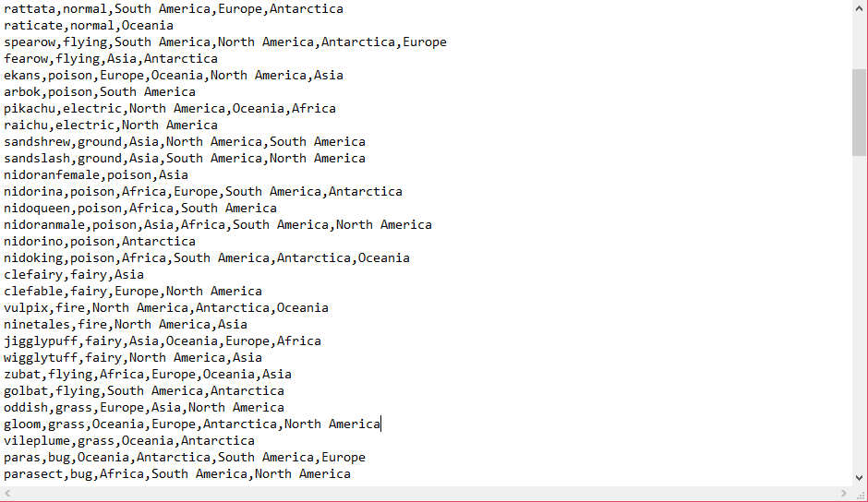Screen dimensions: 868x502
Task: Click the word 'golbat'
Action: [x=26, y=390]
